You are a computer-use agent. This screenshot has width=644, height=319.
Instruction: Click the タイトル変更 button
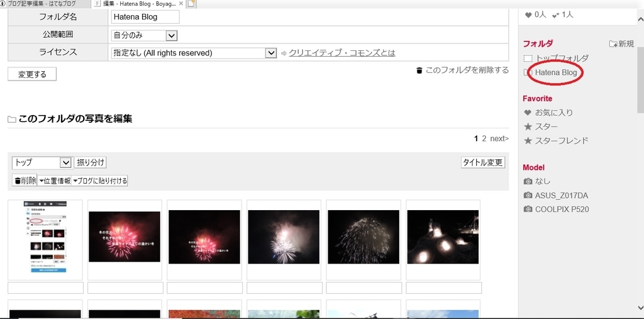(483, 162)
